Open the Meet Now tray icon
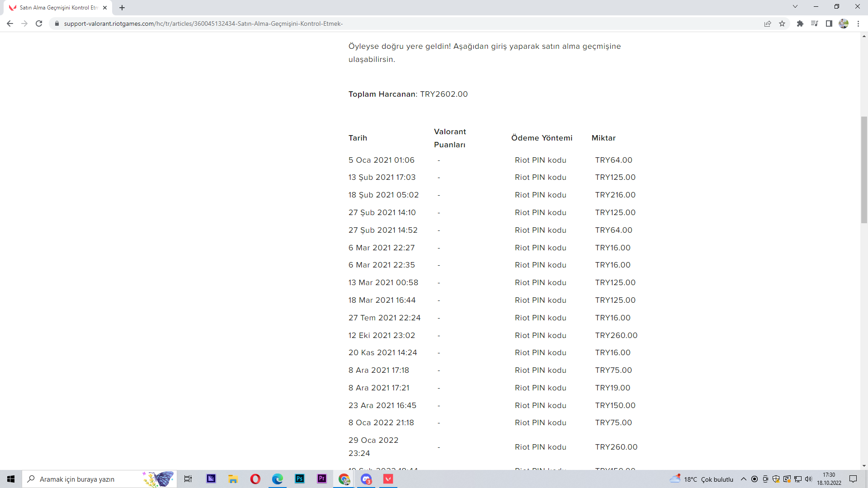Image resolution: width=868 pixels, height=488 pixels. (x=765, y=479)
